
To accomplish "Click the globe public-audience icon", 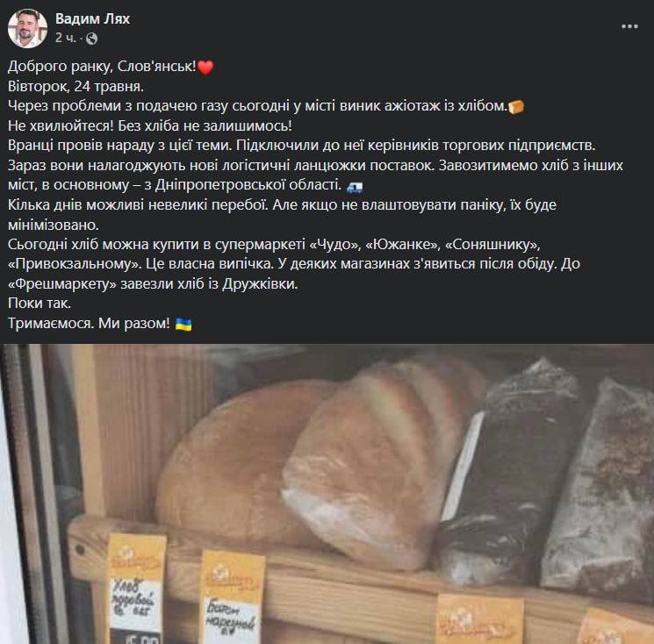I will click(92, 39).
